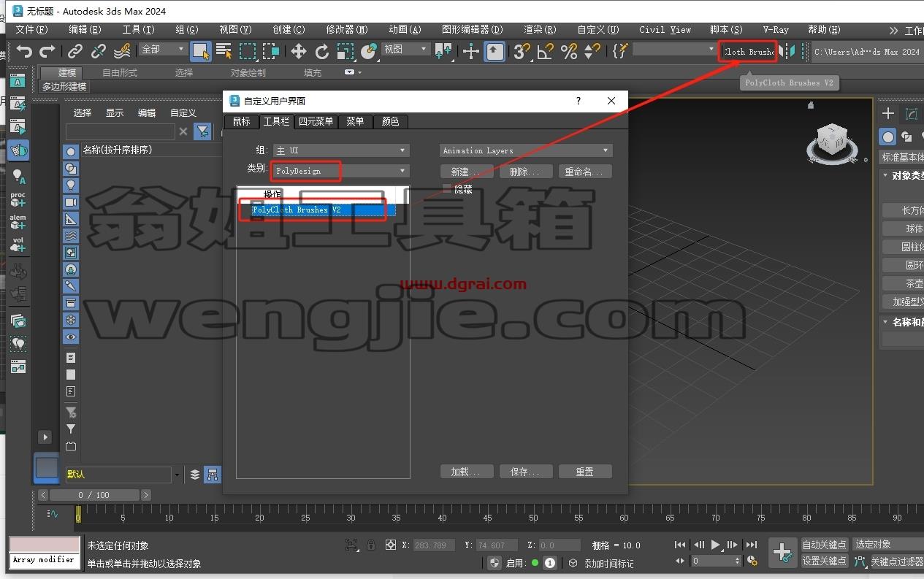The height and width of the screenshot is (579, 924).
Task: Check the 隐藏 checkbox in the dialog
Action: [x=447, y=188]
